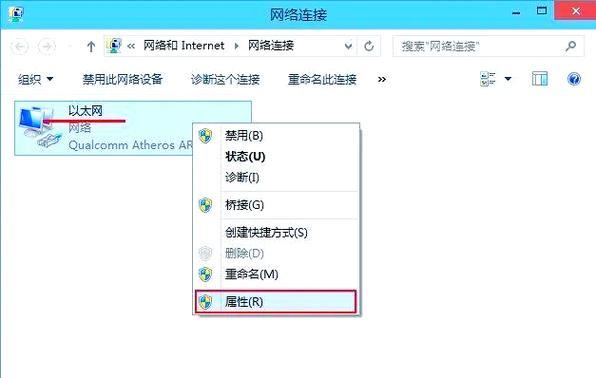
Task: Focus the 搜索"网络连接" search box
Action: pyautogui.click(x=488, y=46)
